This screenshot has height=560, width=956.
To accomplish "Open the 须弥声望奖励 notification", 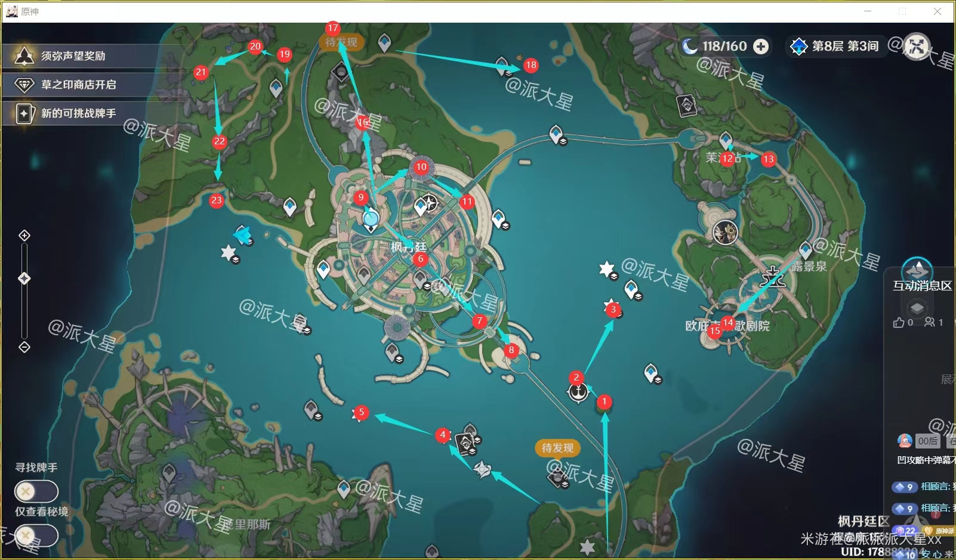I will [73, 56].
